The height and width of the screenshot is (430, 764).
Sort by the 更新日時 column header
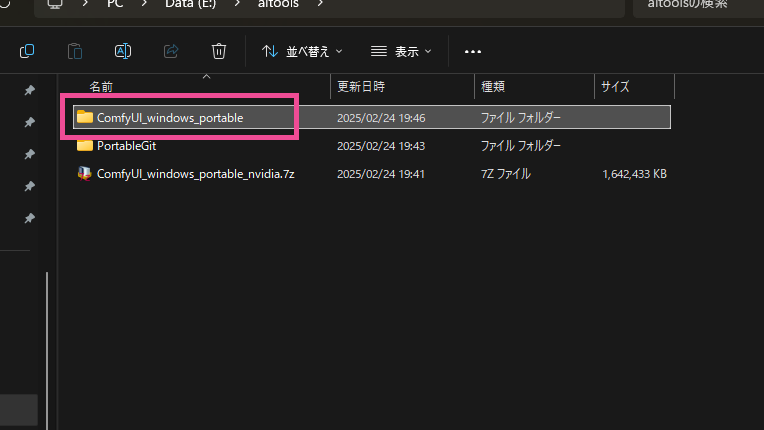[361, 87]
